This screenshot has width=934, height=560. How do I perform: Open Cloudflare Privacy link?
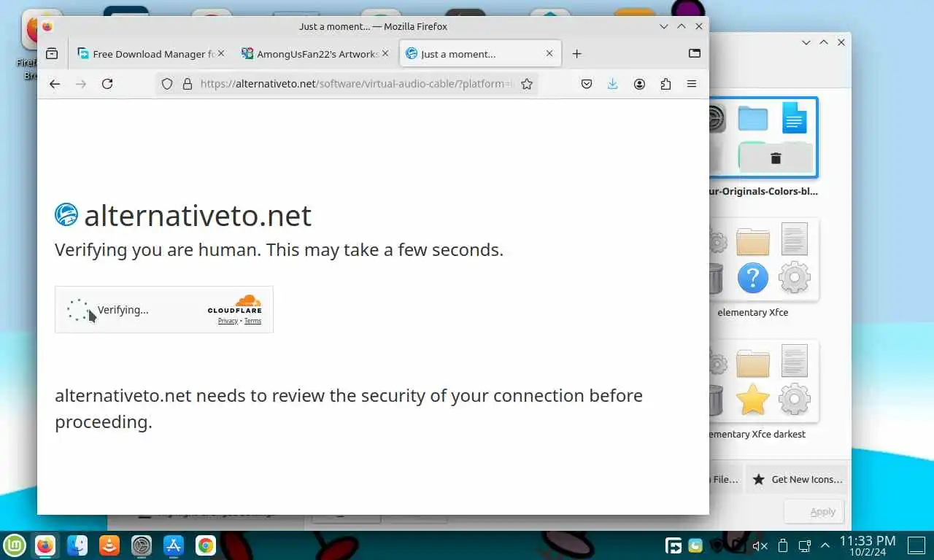228,321
